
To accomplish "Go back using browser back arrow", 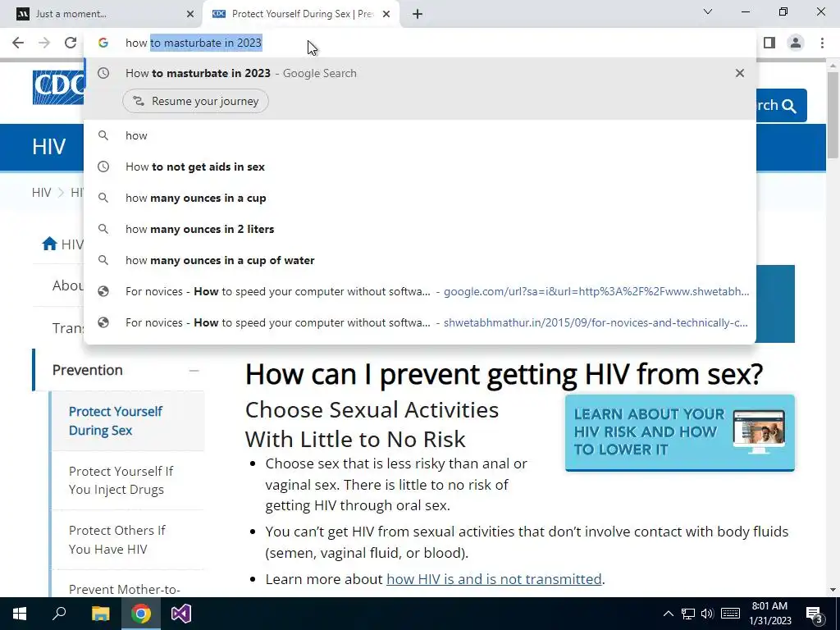I will 18,43.
